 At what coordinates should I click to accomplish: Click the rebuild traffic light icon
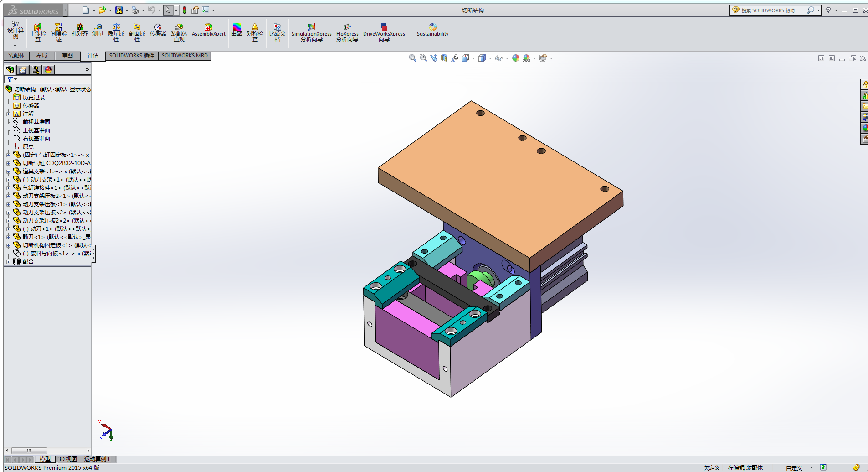point(185,10)
